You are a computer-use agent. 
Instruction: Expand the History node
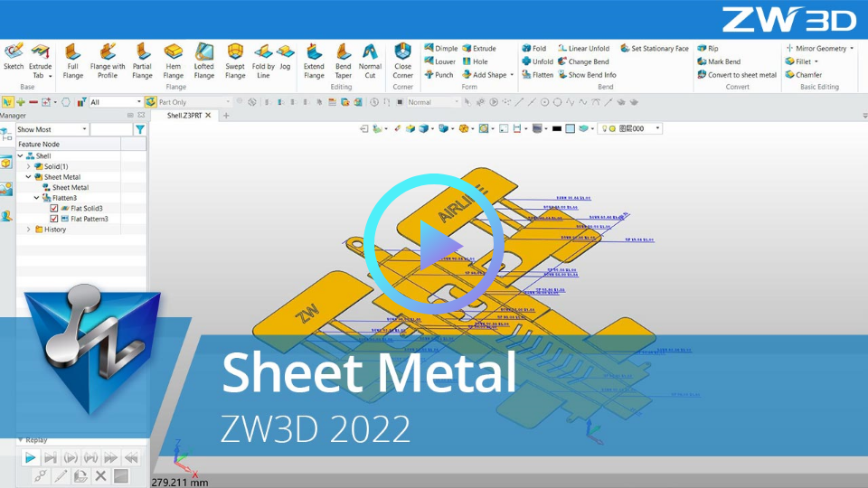click(29, 229)
